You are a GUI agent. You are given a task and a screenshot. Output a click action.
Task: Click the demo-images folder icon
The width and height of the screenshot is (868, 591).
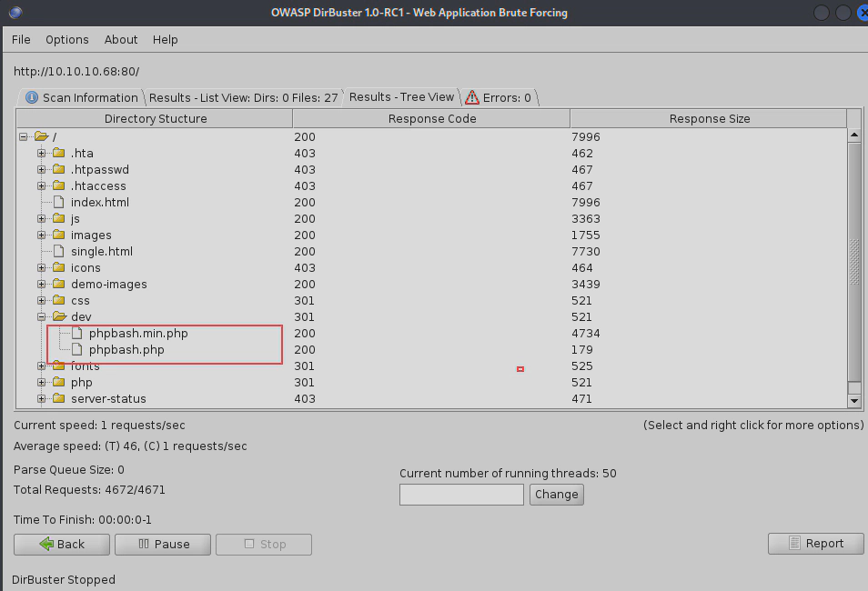[x=59, y=285]
